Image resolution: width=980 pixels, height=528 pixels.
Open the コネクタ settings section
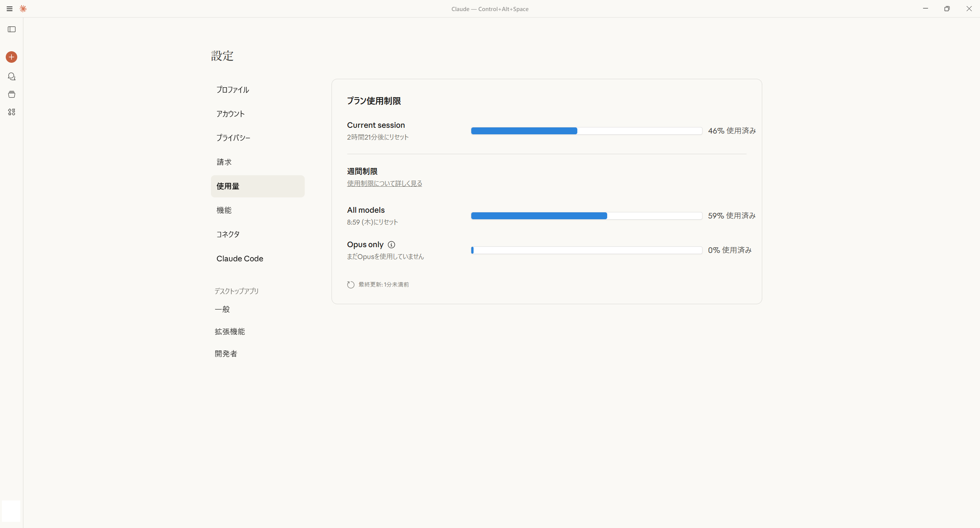click(x=228, y=234)
